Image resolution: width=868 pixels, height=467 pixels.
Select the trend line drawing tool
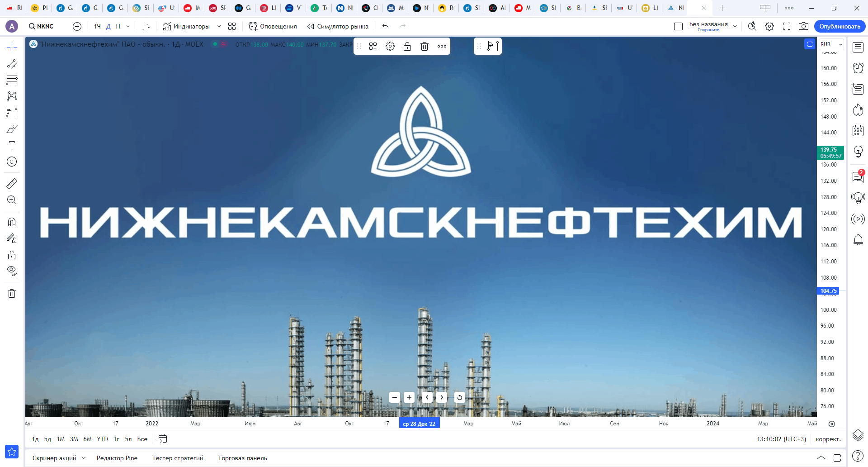click(x=12, y=64)
